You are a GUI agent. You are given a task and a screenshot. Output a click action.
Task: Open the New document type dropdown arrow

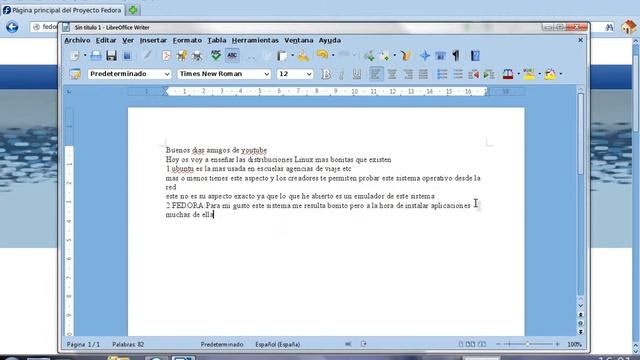click(85, 56)
